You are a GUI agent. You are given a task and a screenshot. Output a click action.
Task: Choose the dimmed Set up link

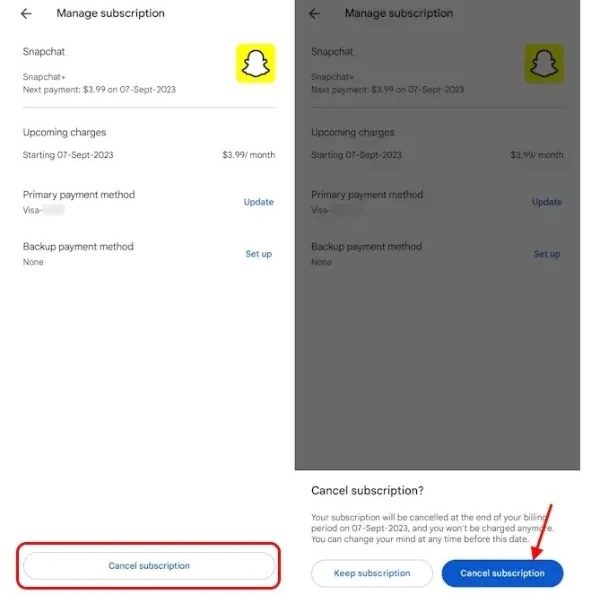(x=547, y=254)
